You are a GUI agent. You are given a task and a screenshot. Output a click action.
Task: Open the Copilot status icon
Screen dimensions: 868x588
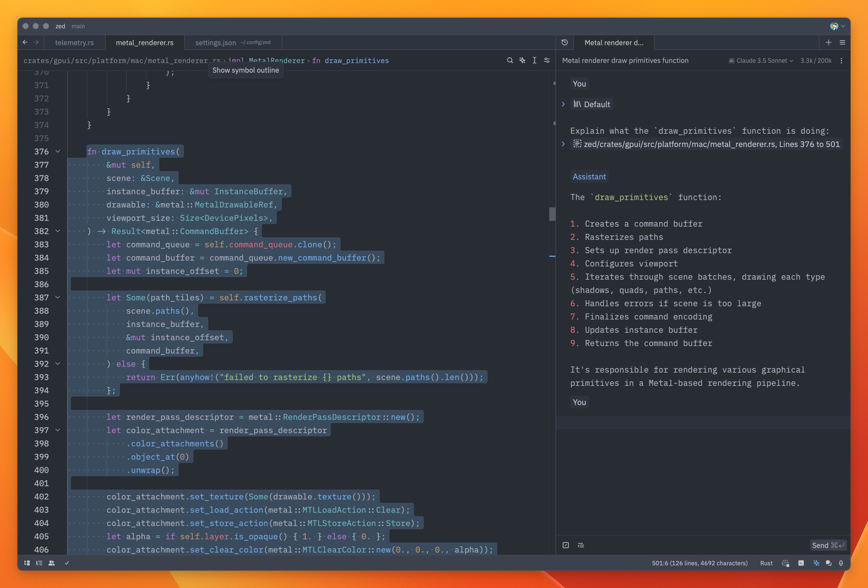coord(785,563)
